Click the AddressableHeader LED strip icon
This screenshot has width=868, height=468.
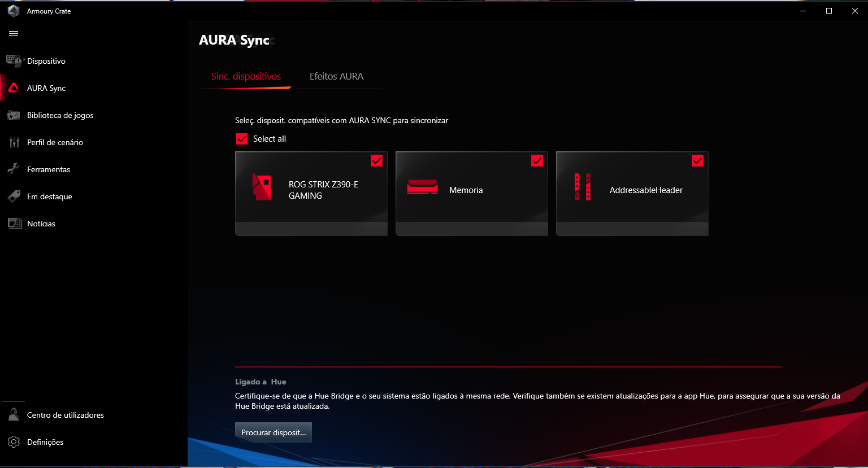tap(583, 187)
